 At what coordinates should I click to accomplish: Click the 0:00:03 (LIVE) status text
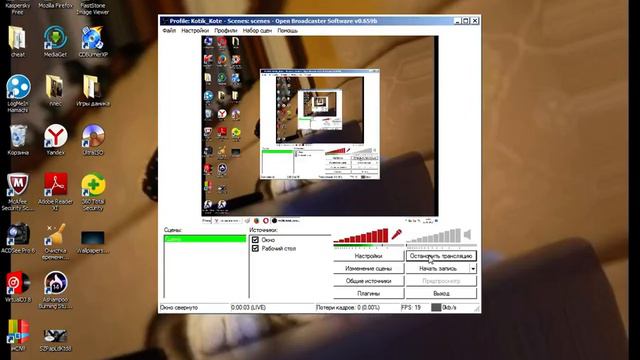click(x=248, y=307)
